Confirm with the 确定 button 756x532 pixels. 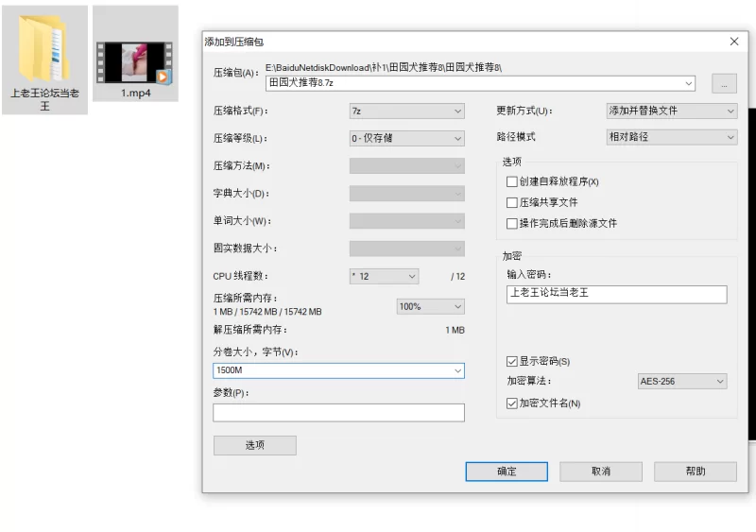click(507, 472)
